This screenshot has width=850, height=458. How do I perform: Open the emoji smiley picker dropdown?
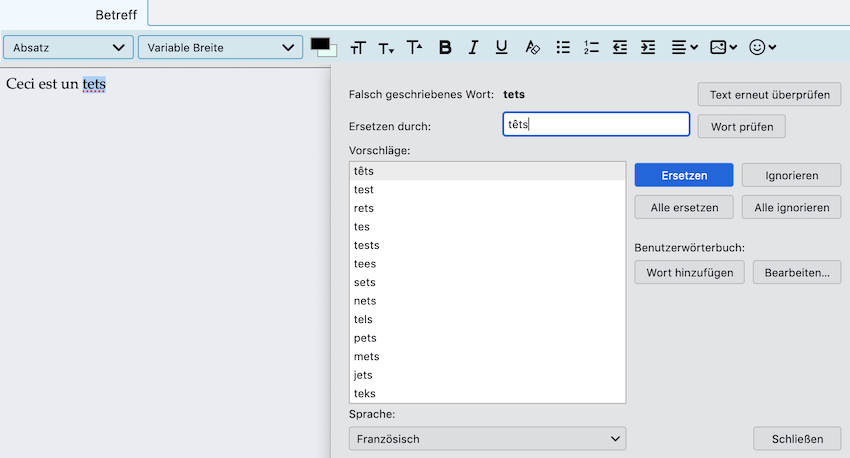coord(762,47)
